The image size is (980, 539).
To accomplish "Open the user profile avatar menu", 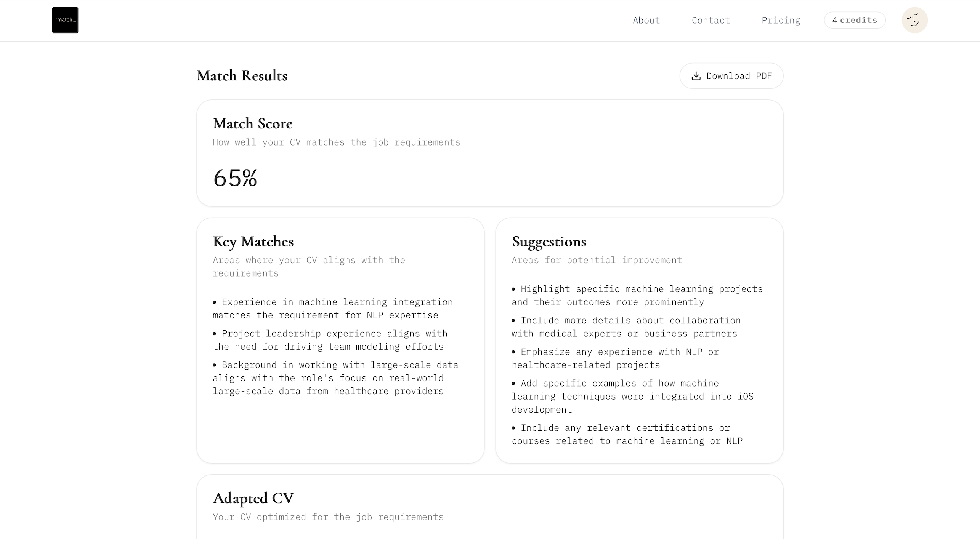I will 914,20.
